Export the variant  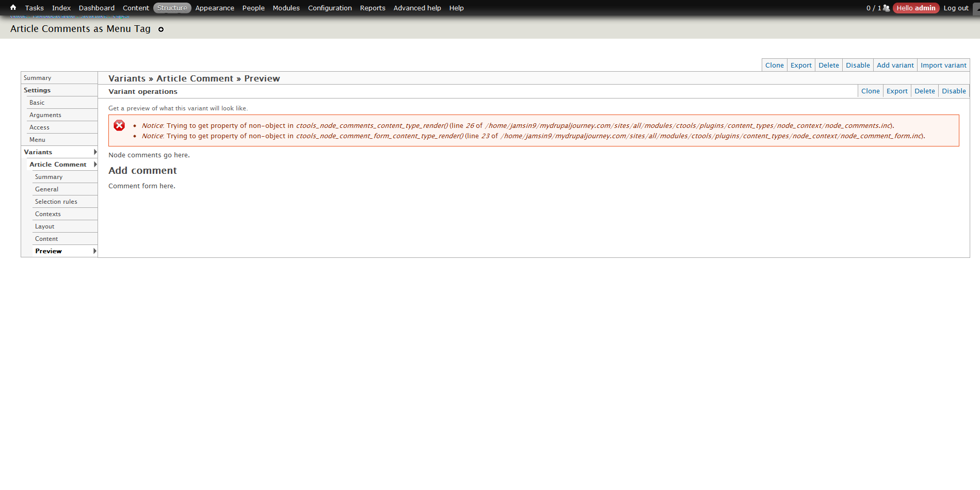(897, 91)
